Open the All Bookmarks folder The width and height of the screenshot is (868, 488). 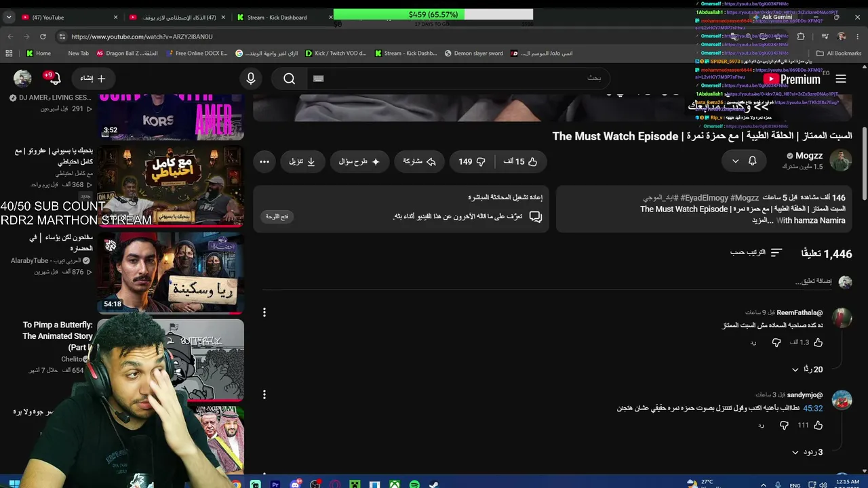839,54
